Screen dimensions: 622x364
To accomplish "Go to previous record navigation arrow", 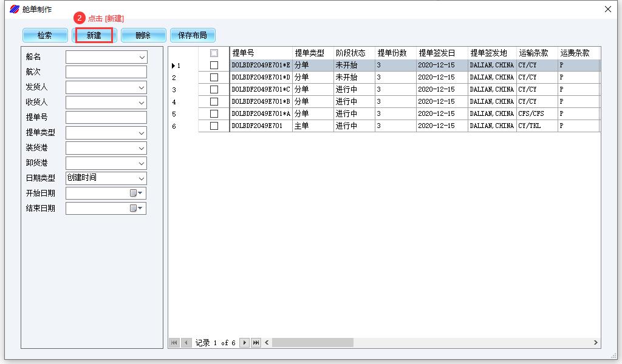I will pyautogui.click(x=186, y=343).
